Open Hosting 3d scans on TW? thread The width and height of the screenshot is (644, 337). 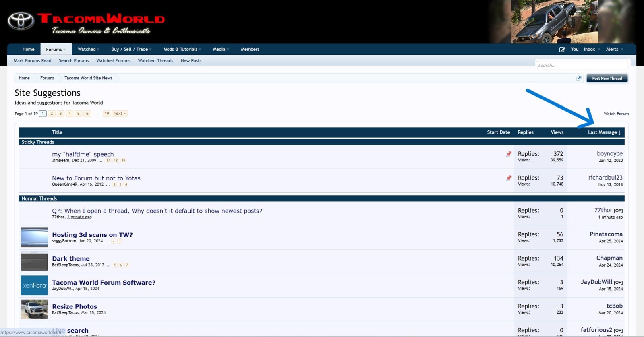click(92, 235)
